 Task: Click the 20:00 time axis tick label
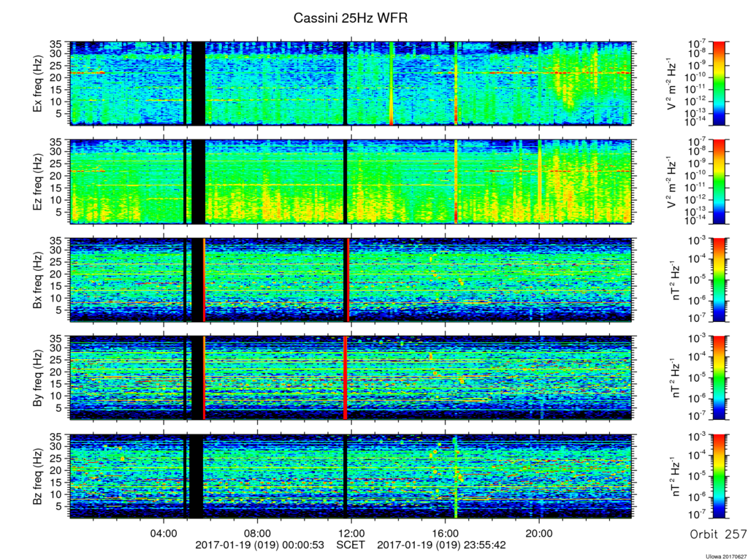coord(539,533)
